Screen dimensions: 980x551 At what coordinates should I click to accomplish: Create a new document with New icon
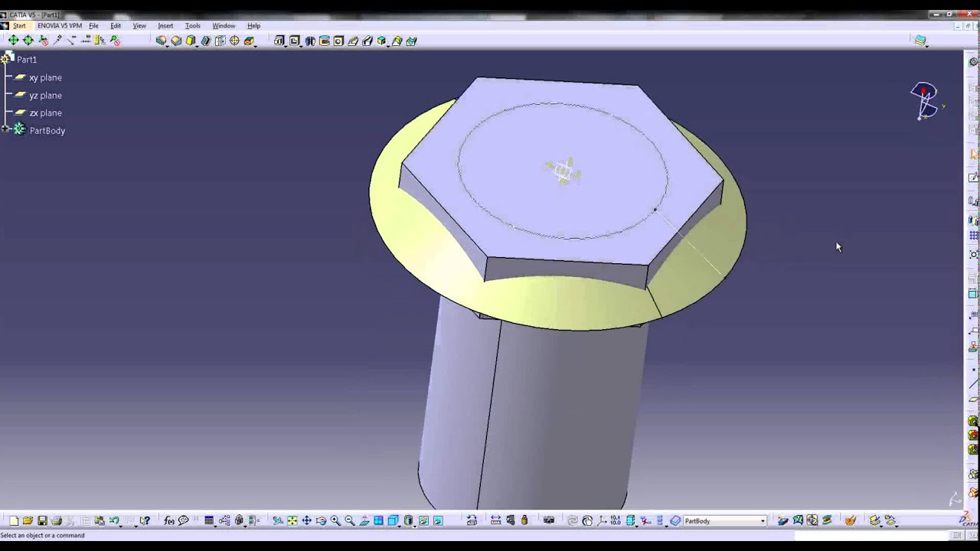pos(14,521)
